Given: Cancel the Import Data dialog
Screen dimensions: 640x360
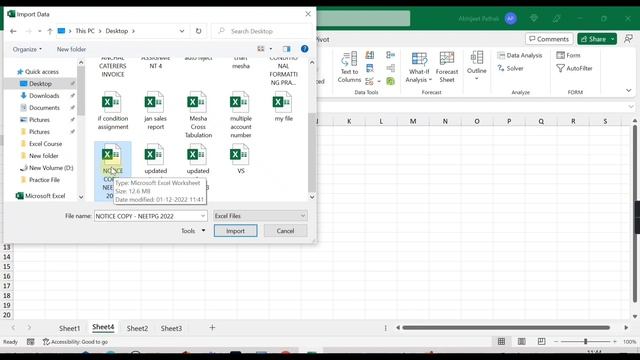Looking at the screenshot, I should 285,231.
